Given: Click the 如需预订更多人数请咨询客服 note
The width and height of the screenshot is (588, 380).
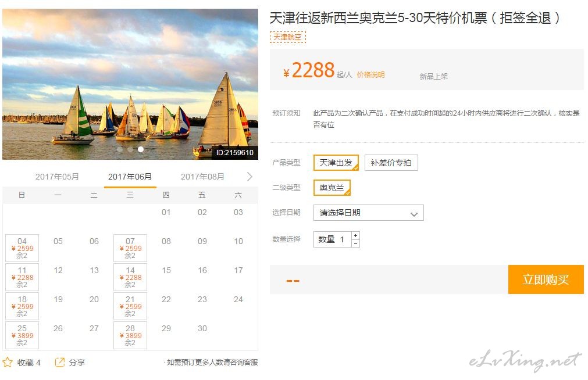Looking at the screenshot, I should click(x=211, y=363).
